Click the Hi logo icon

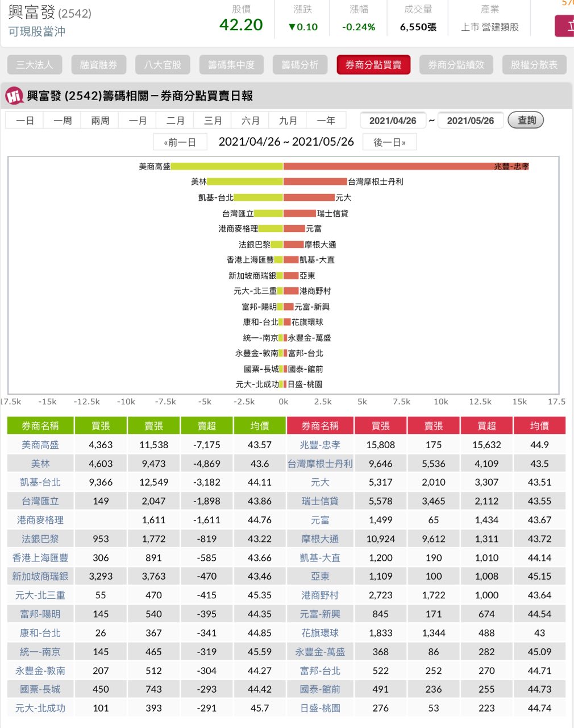(14, 96)
